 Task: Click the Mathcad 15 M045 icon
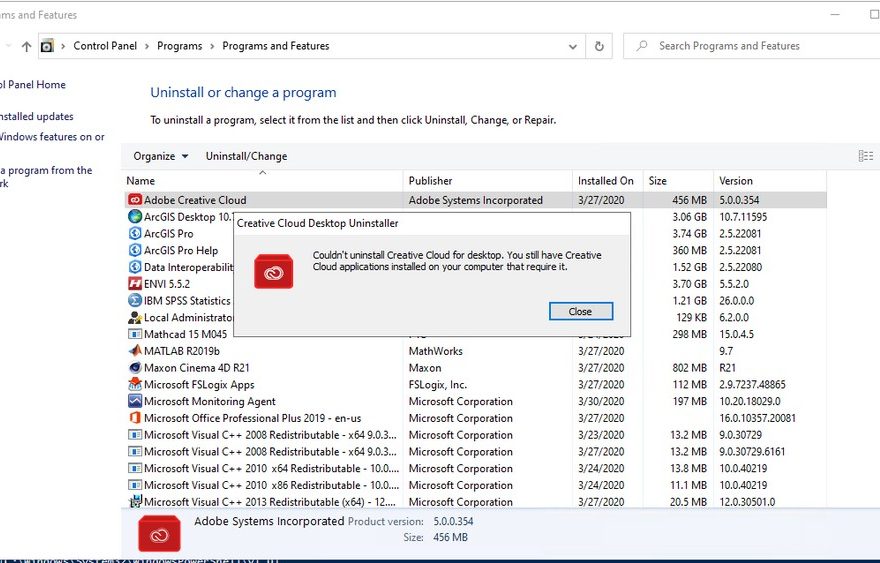point(135,335)
